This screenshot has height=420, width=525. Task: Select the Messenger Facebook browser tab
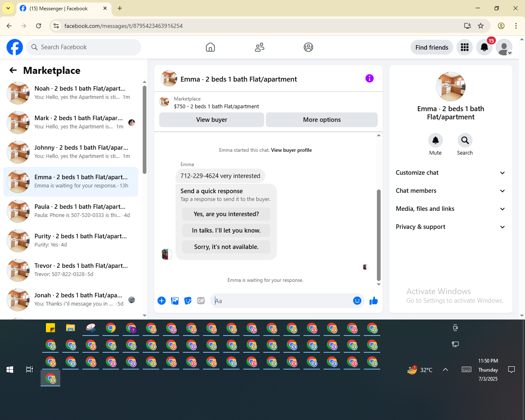[x=64, y=8]
